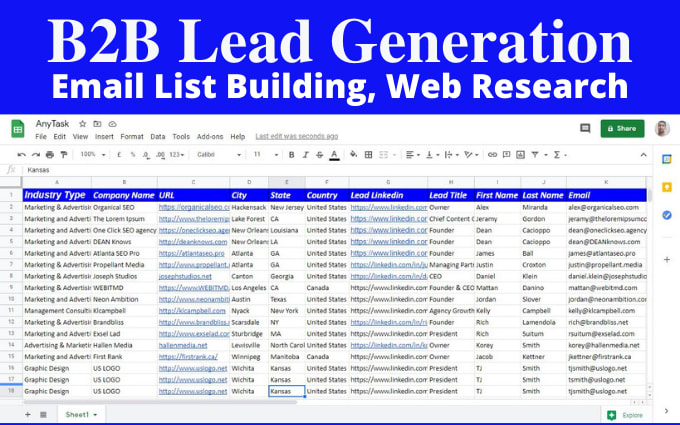
Task: Create a filter with funnel icon
Action: pyautogui.click(x=535, y=155)
